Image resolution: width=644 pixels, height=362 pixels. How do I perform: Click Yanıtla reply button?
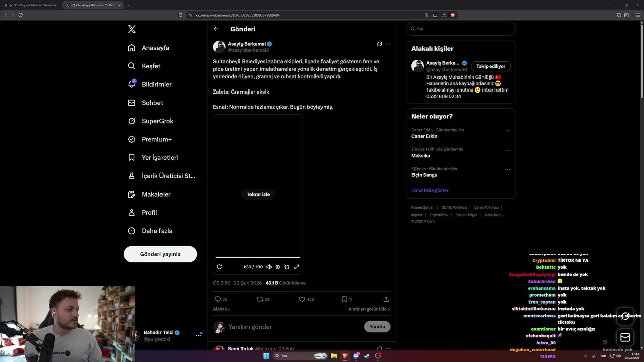pos(377,326)
